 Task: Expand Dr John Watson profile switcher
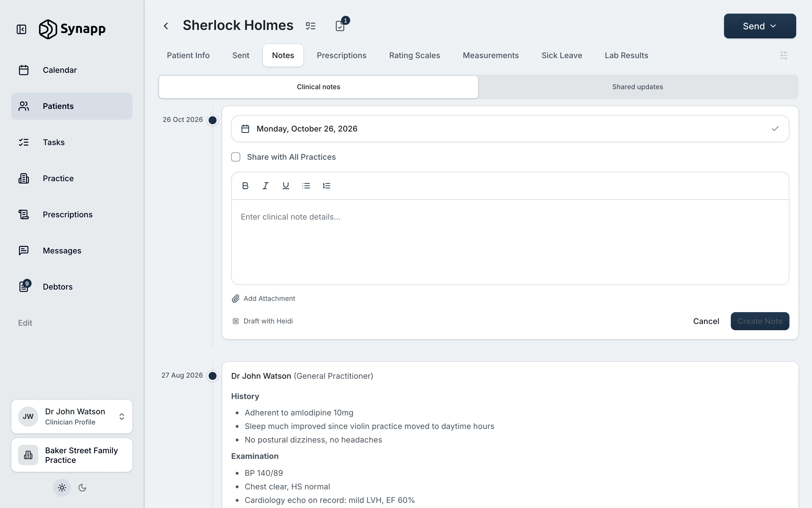coord(72,417)
